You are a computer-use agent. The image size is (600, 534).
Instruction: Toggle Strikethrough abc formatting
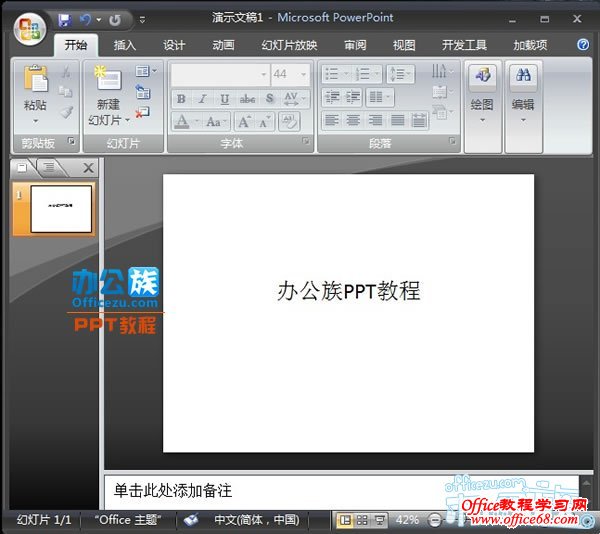pos(247,99)
